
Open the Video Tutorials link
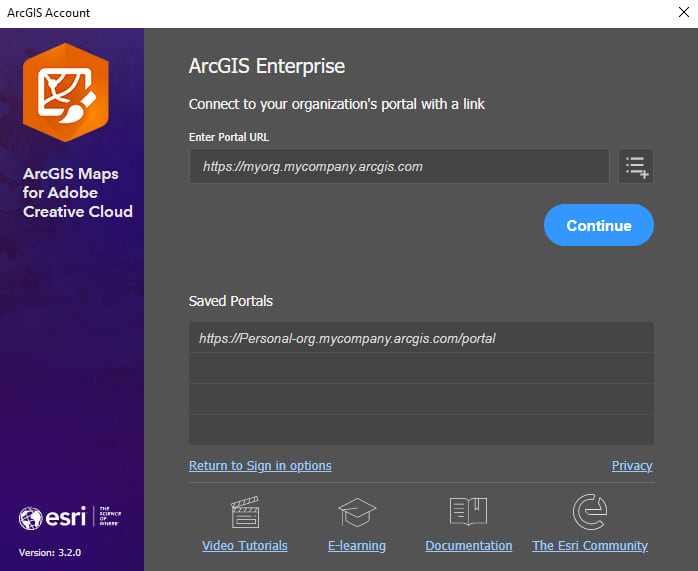(244, 546)
